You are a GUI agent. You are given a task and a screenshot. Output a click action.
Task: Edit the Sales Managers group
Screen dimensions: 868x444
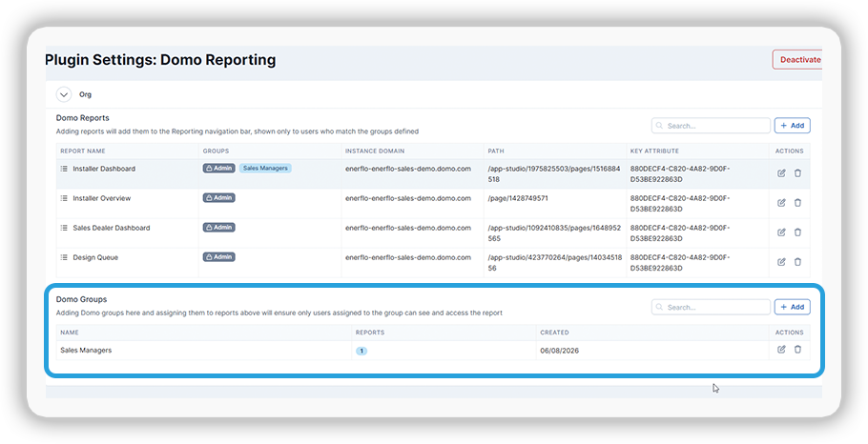tap(781, 350)
